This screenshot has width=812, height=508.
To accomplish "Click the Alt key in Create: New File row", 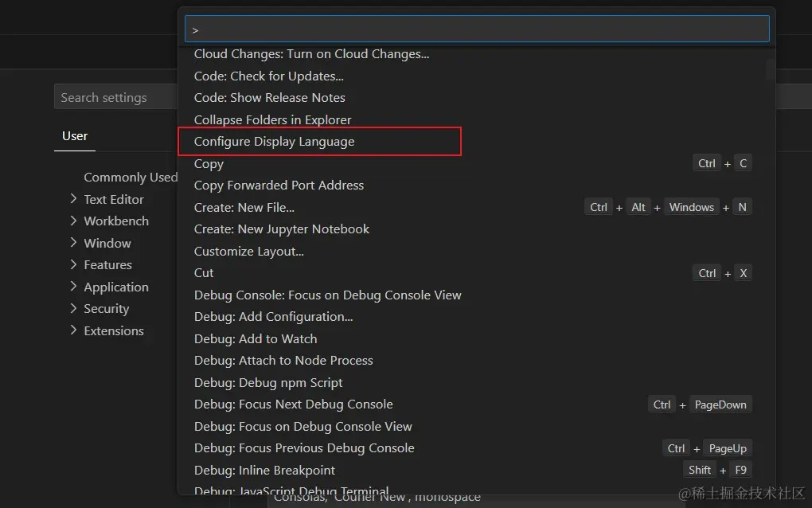I will point(638,207).
